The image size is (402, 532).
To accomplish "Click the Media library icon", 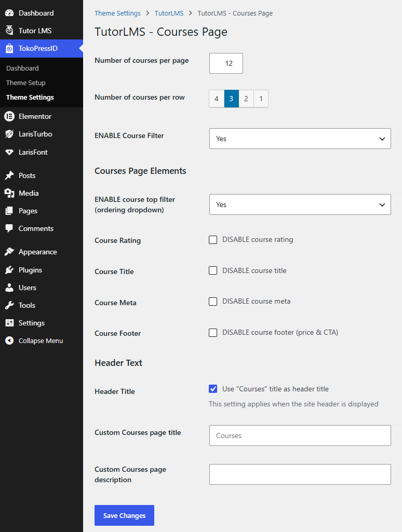I will pyautogui.click(x=9, y=193).
